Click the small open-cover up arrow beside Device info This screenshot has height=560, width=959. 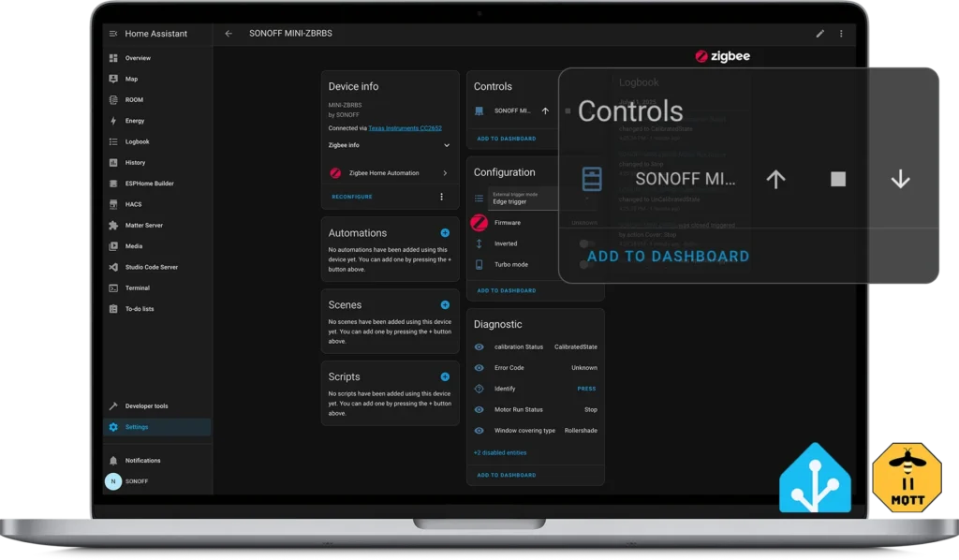545,111
